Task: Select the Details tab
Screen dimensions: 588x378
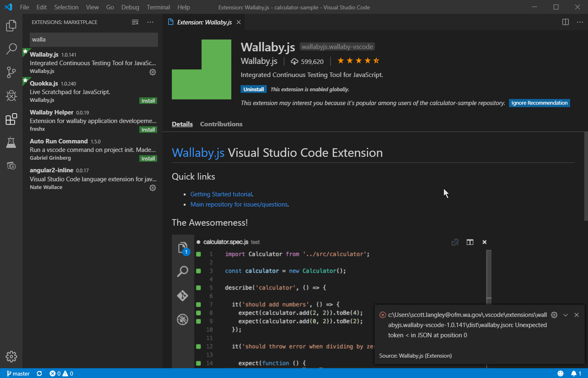Action: 182,124
